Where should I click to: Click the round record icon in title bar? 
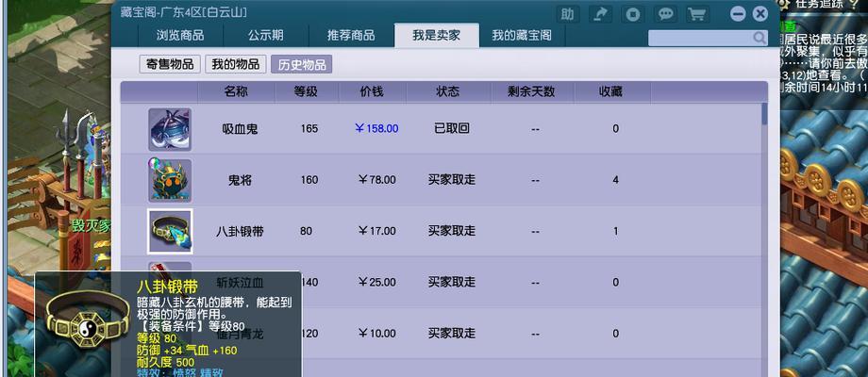(x=633, y=14)
